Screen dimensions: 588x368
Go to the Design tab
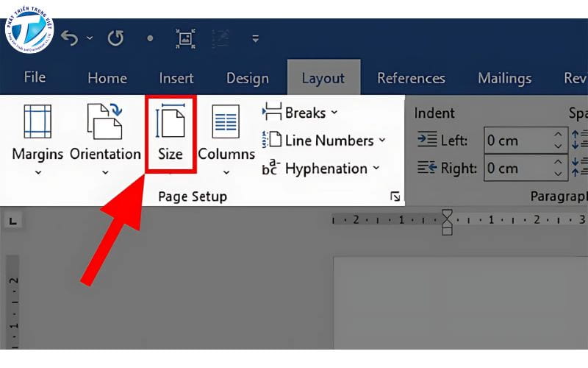[247, 78]
